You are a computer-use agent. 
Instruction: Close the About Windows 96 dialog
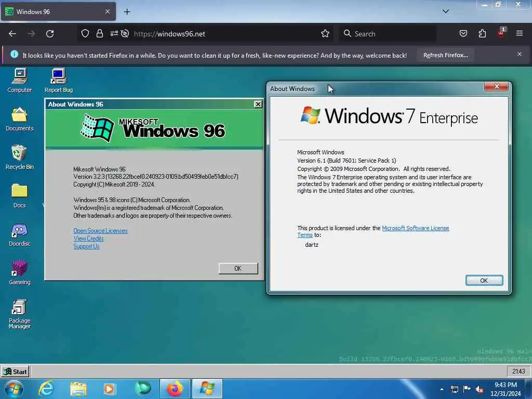click(x=258, y=104)
